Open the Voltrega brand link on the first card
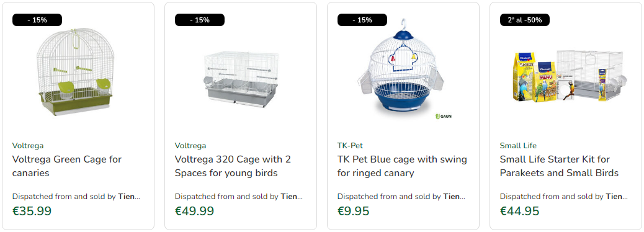The image size is (644, 232). [28, 145]
